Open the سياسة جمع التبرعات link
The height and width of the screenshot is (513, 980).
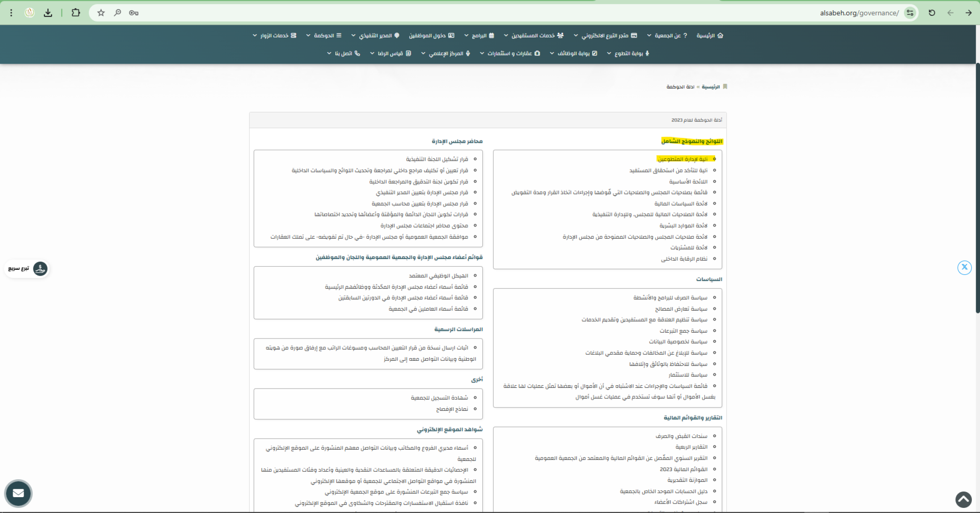click(x=684, y=331)
